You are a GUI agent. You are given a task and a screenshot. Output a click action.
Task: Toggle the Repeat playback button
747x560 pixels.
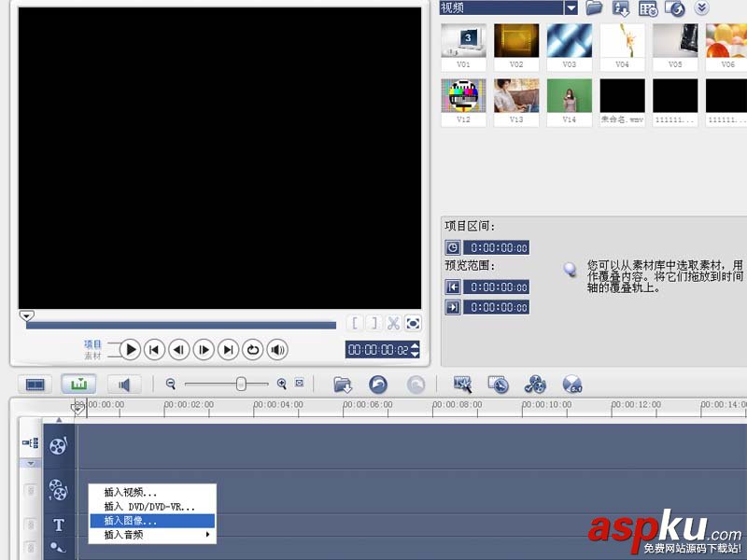click(x=252, y=350)
